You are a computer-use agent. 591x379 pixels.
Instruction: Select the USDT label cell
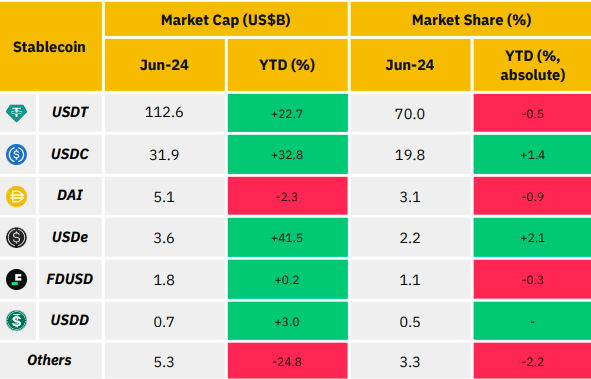pyautogui.click(x=70, y=113)
